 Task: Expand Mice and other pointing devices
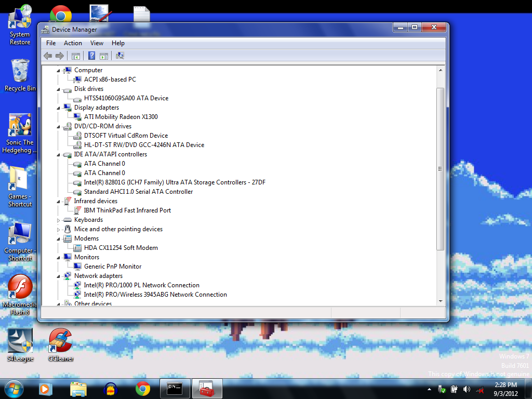[x=59, y=229]
